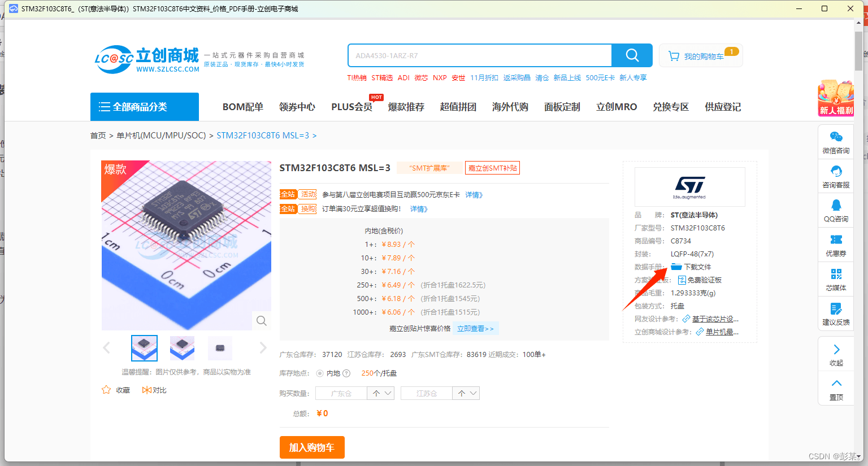Click the 新人福利 promo icon
The height and width of the screenshot is (466, 868).
point(836,98)
